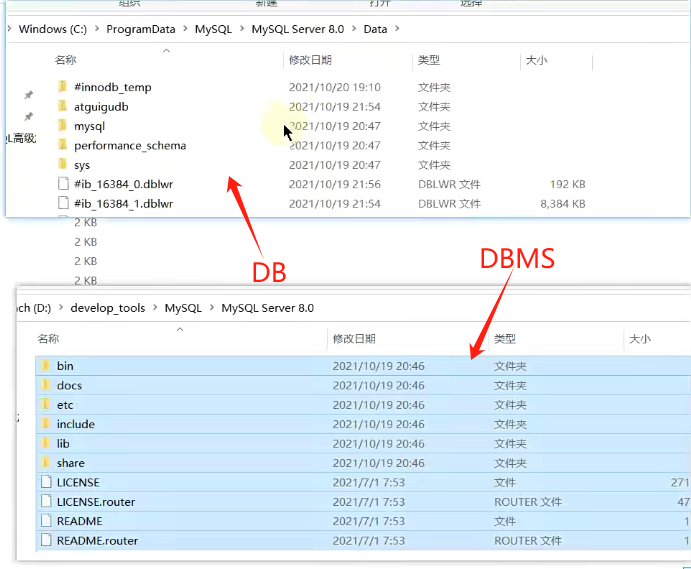Click the etc folder name

point(65,405)
